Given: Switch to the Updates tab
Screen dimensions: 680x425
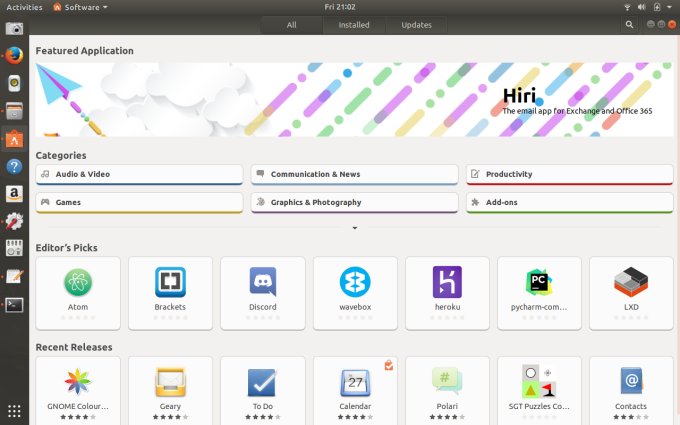Looking at the screenshot, I should click(416, 25).
